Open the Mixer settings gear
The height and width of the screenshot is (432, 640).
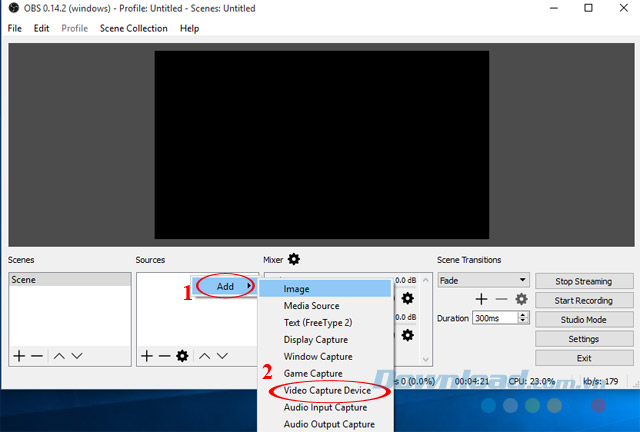294,260
